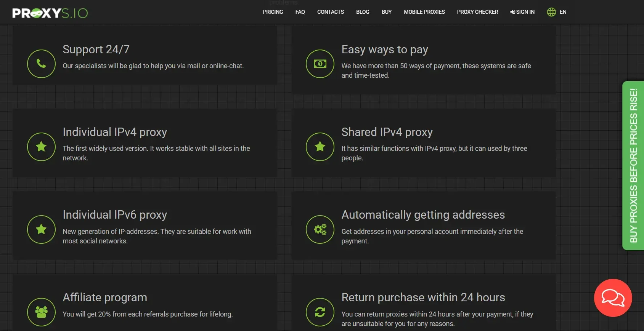Click Automatically getting addresses heading
Viewport: 644px width, 331px height.
pyautogui.click(x=423, y=215)
